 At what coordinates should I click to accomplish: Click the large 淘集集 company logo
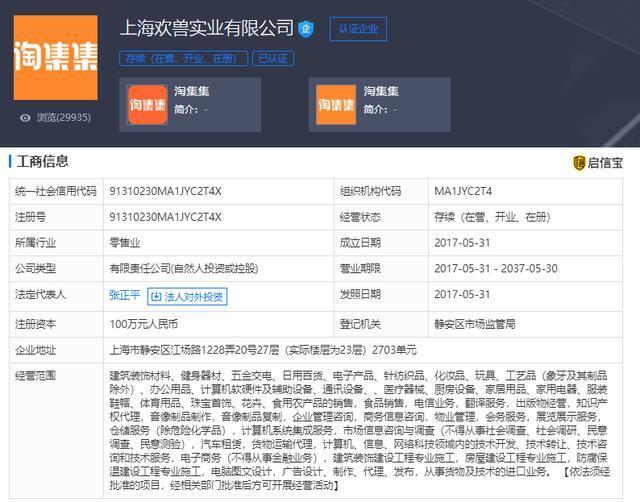[55, 57]
